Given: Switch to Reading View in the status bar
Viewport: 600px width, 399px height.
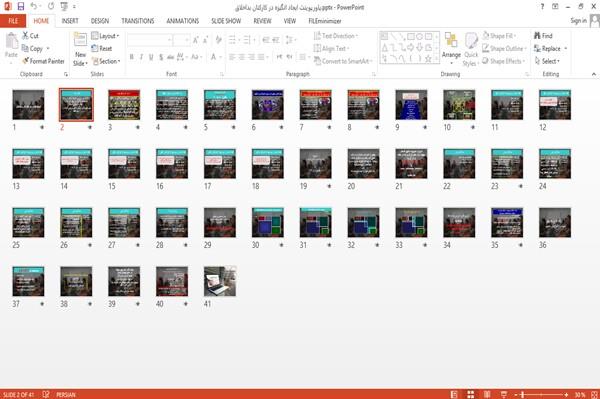Looking at the screenshot, I should pyautogui.click(x=487, y=394).
